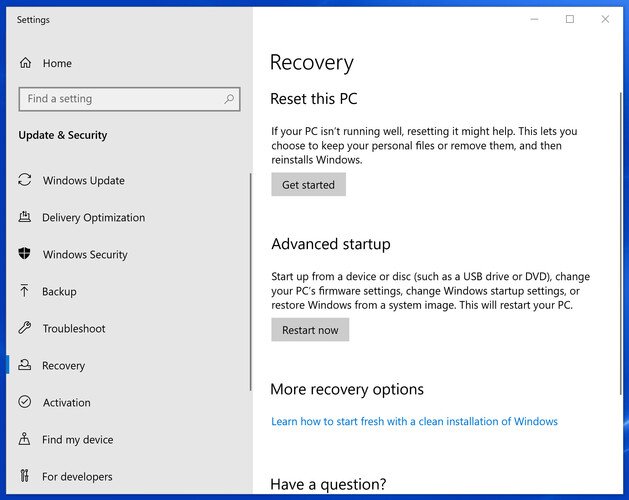
Task: Click the Update & Security heading
Action: [x=63, y=135]
